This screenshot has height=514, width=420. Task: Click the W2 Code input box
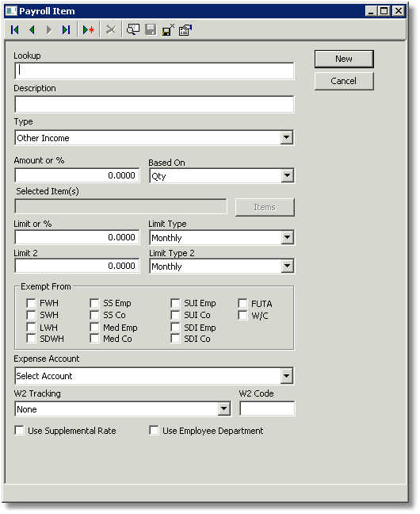[267, 409]
